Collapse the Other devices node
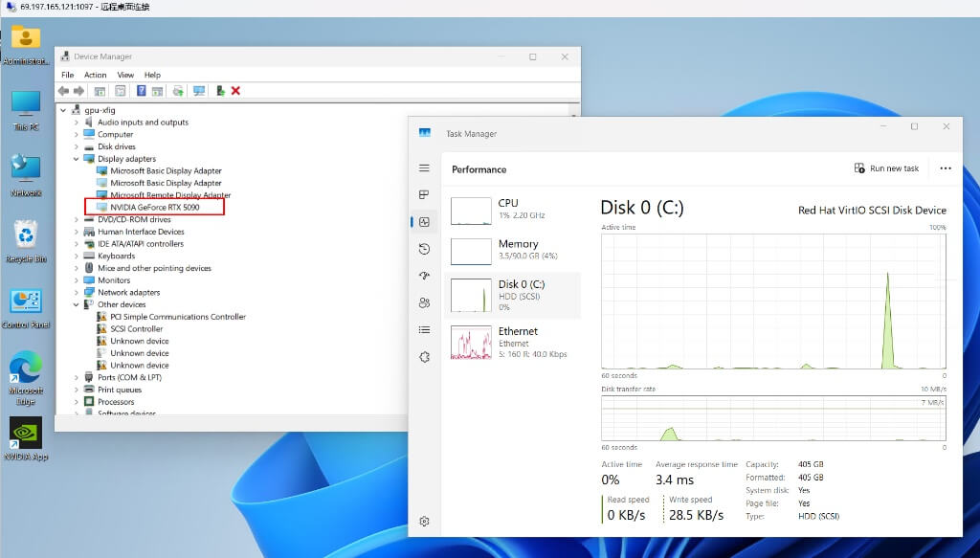This screenshot has width=980, height=558. coord(77,305)
